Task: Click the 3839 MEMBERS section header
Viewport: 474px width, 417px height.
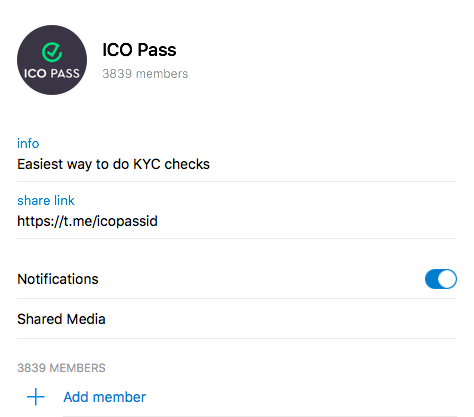Action: 61,368
